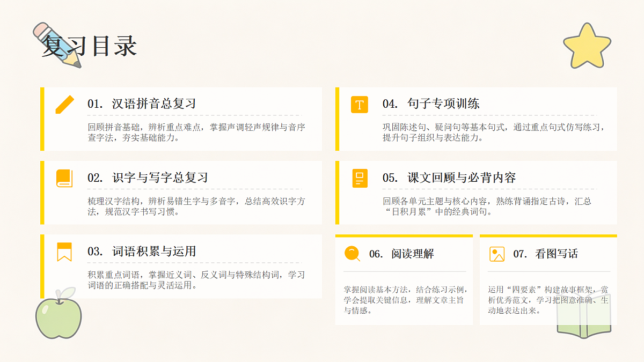
Task: Select heading 01. 汉语拼音总复习
Action: click(x=142, y=104)
